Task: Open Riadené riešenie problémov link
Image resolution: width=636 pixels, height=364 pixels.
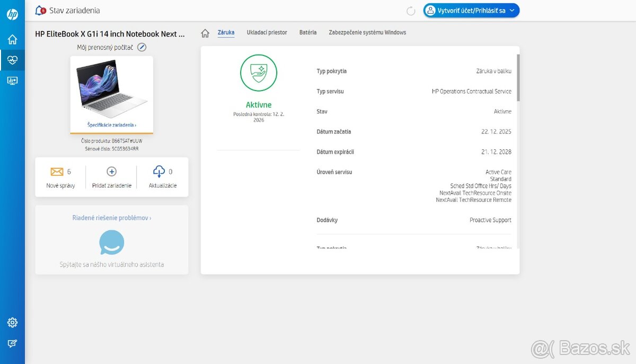Action: point(111,218)
